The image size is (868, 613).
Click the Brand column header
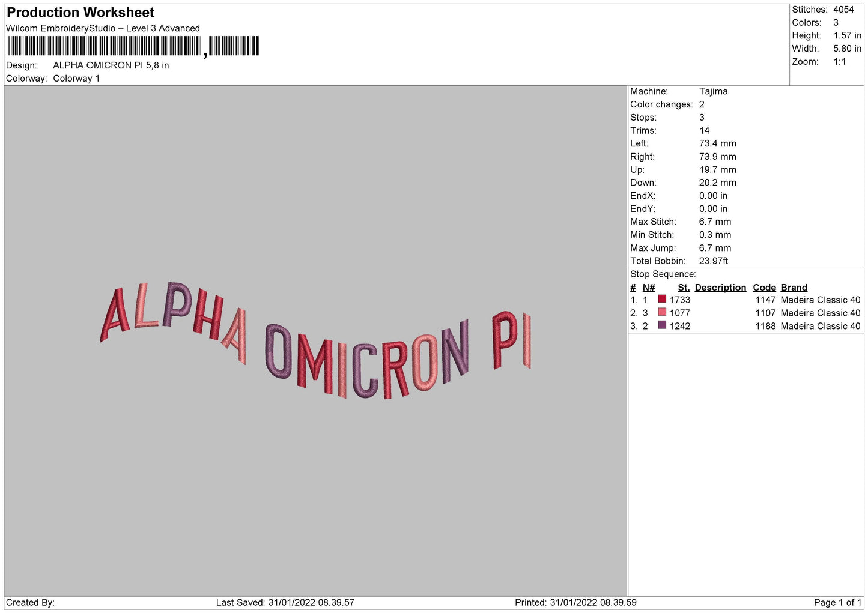point(794,288)
